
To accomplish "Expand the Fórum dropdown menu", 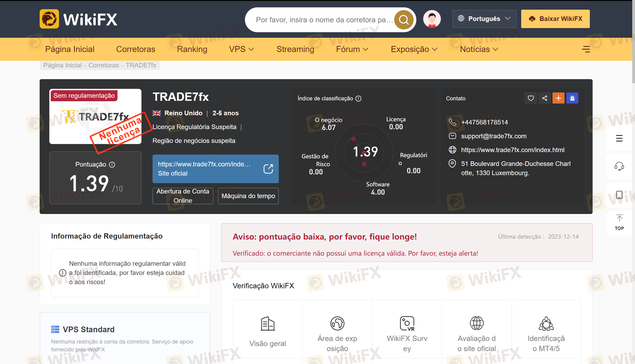I will 352,49.
